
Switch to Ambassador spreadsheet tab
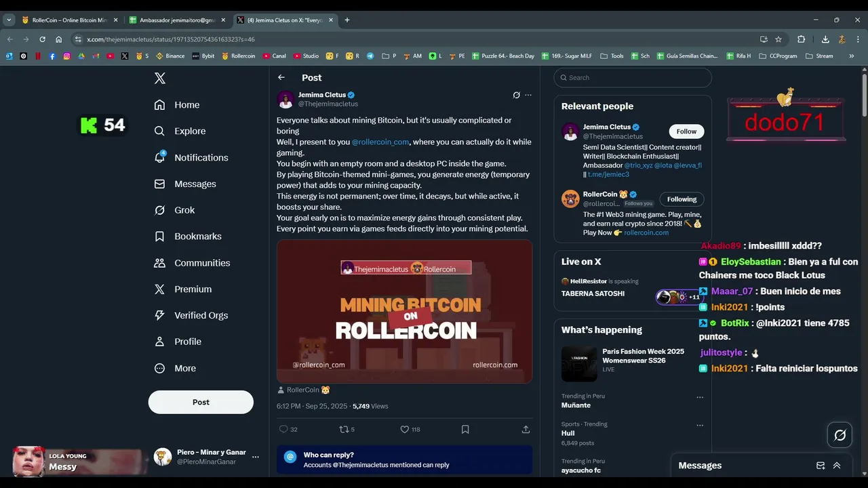coord(178,20)
